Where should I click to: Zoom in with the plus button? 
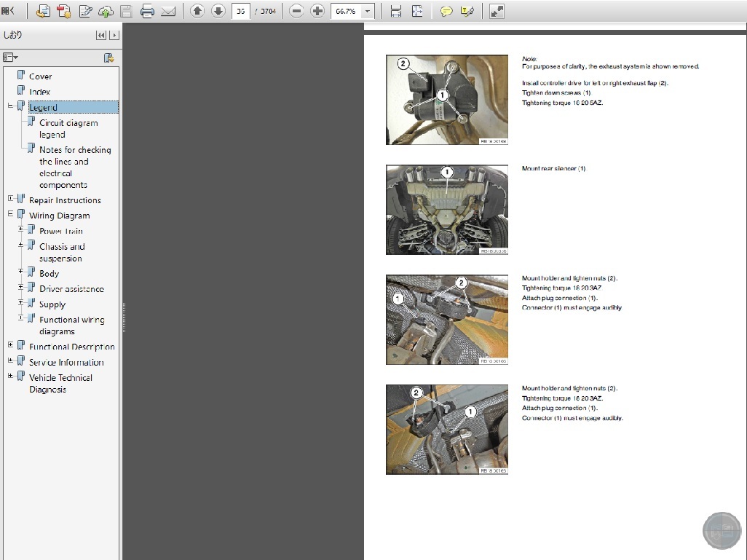pyautogui.click(x=317, y=11)
